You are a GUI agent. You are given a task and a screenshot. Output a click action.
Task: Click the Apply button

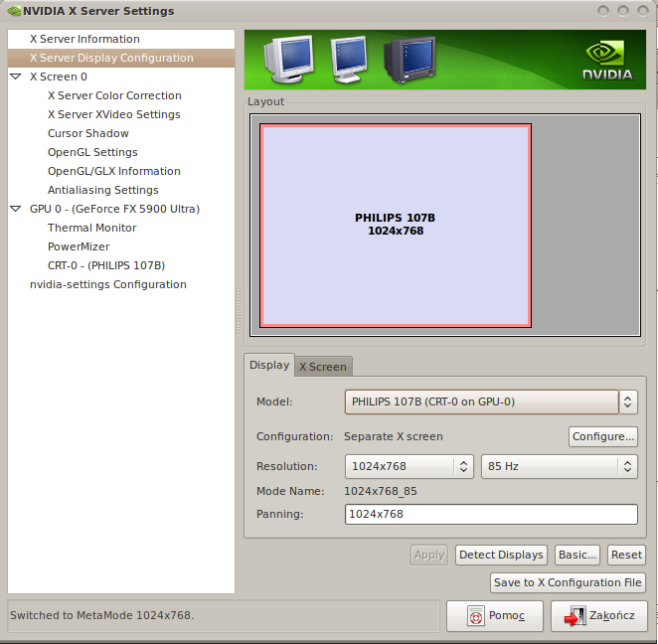429,556
